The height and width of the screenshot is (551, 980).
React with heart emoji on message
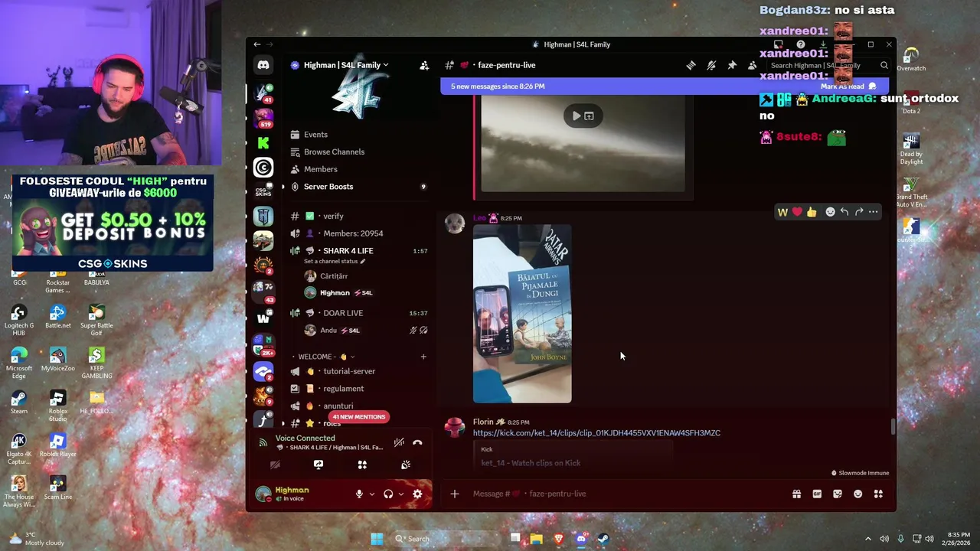[797, 212]
